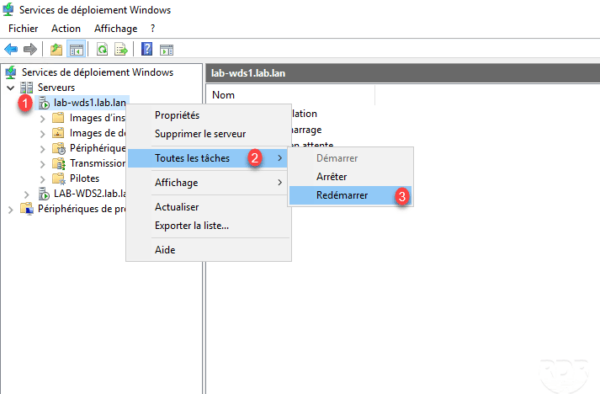600x394 pixels.
Task: Click the Forward arrow toolbar icon
Action: [x=30, y=49]
